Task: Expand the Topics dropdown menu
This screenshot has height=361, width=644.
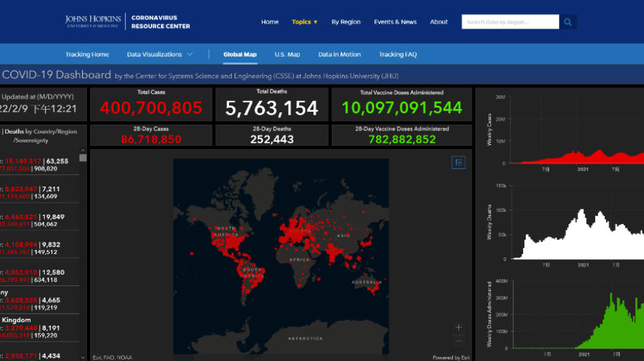Action: click(305, 22)
